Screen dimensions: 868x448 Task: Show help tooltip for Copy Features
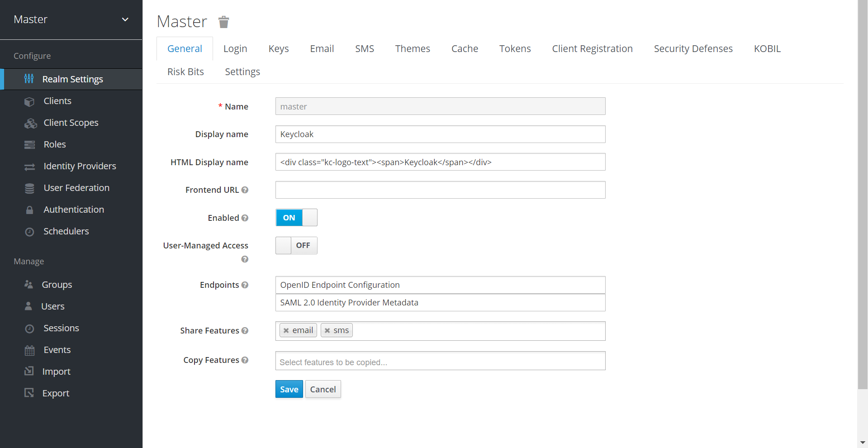coord(245,360)
